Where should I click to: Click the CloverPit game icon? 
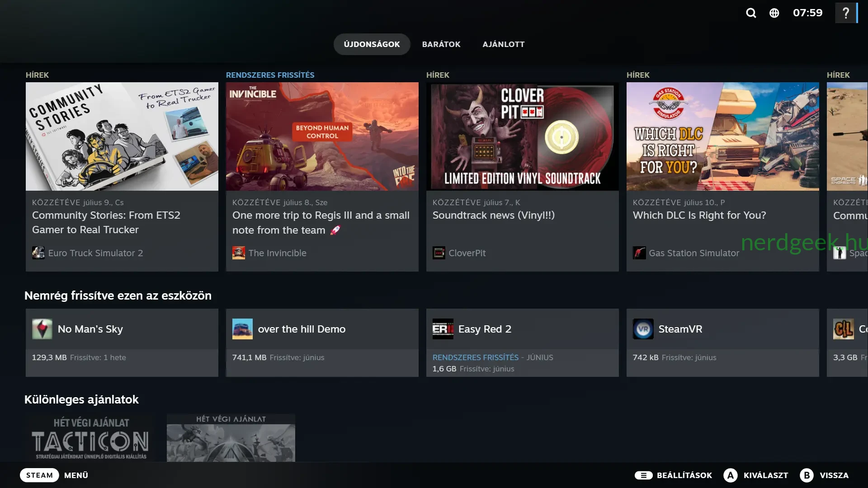(x=439, y=253)
